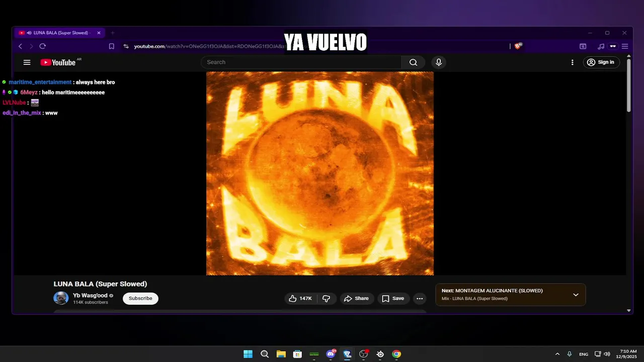Start voice search with the microphone icon
Image resolution: width=644 pixels, height=362 pixels.
click(x=439, y=62)
